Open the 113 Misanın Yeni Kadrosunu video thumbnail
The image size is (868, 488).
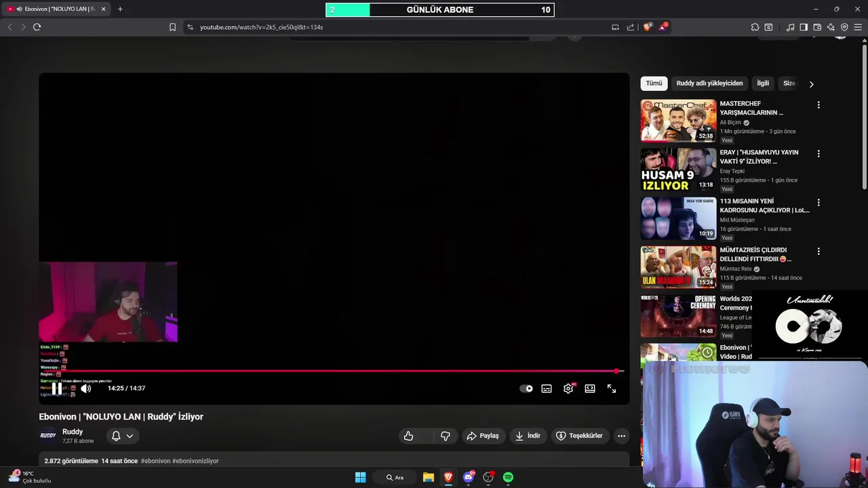pos(678,218)
